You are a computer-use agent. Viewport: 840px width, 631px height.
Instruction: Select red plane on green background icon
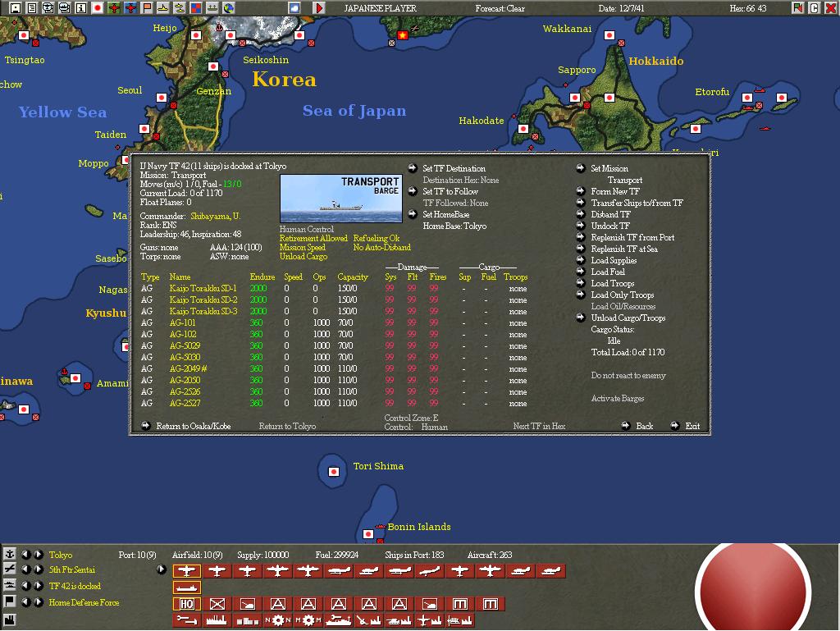[114, 7]
